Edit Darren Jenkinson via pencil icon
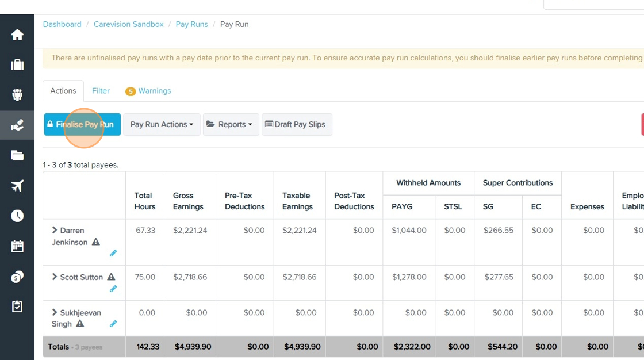Image resolution: width=644 pixels, height=360 pixels. (x=113, y=253)
